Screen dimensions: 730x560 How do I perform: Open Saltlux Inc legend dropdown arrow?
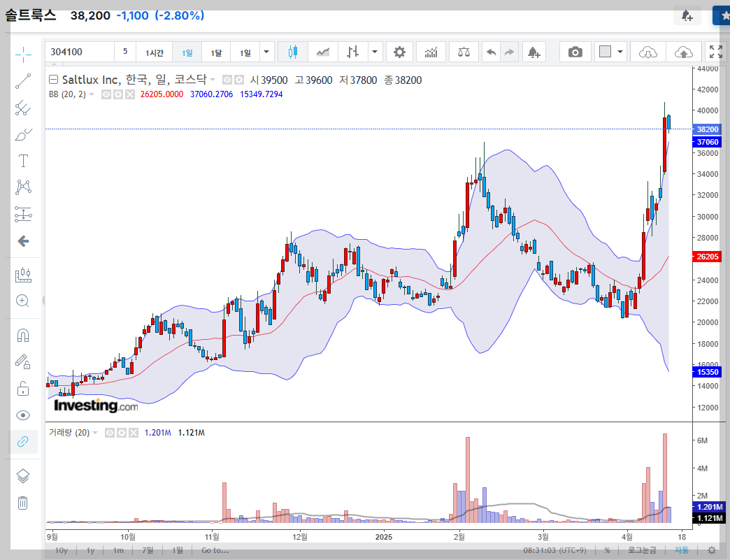[213, 80]
